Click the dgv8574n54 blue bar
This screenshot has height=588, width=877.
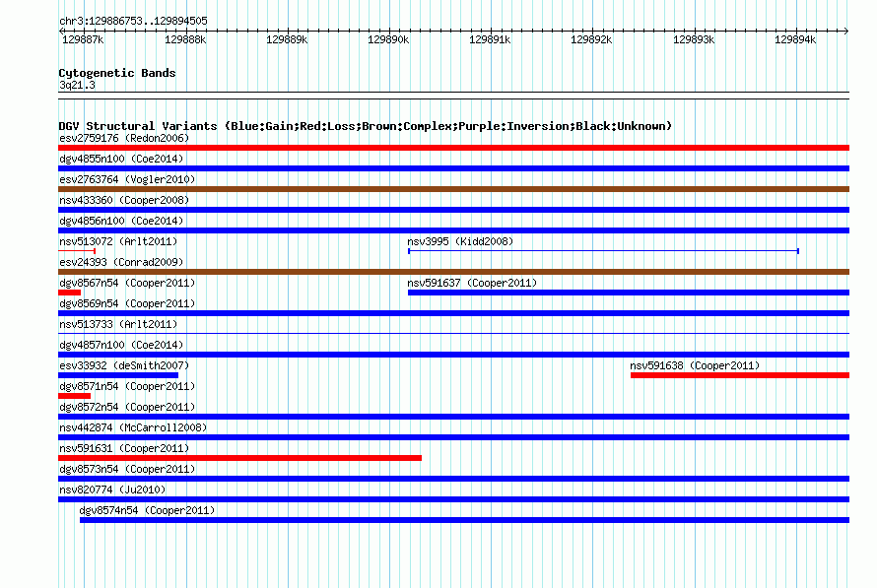(465, 520)
